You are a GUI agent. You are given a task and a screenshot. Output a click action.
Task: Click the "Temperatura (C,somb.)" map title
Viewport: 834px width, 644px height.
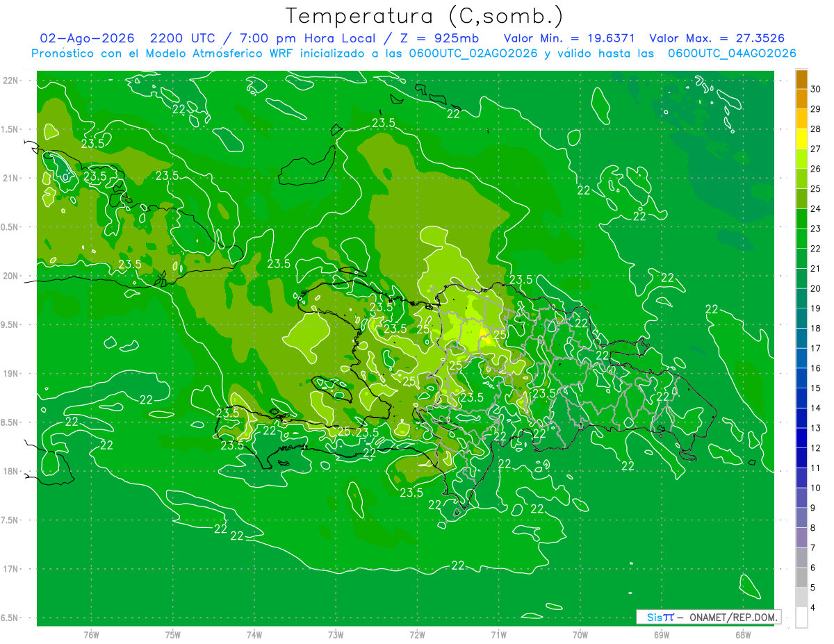pyautogui.click(x=424, y=16)
